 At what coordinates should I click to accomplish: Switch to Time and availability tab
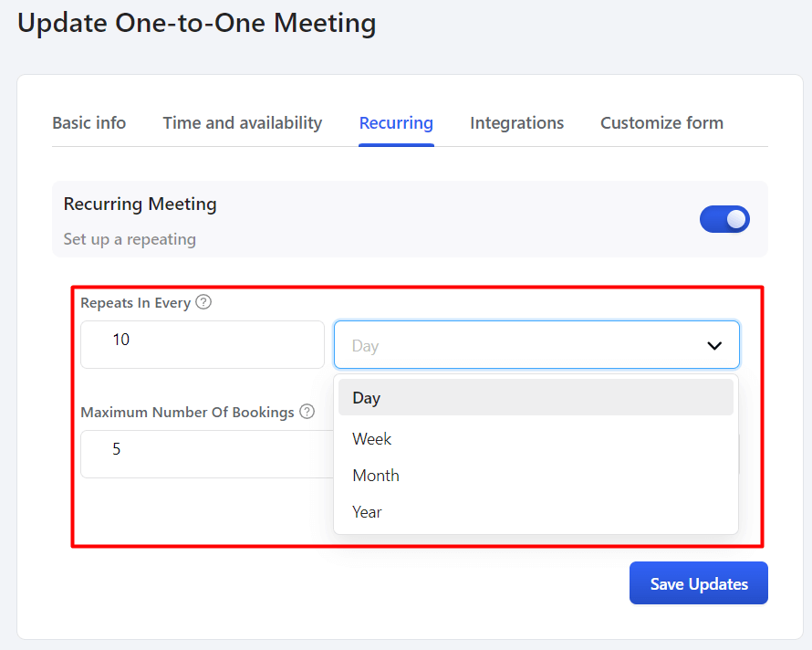(243, 123)
